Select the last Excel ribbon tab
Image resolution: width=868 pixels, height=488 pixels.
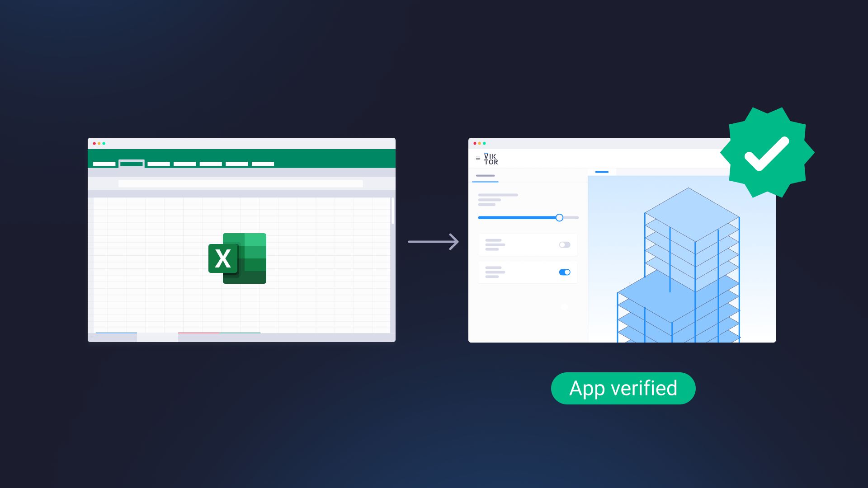263,164
